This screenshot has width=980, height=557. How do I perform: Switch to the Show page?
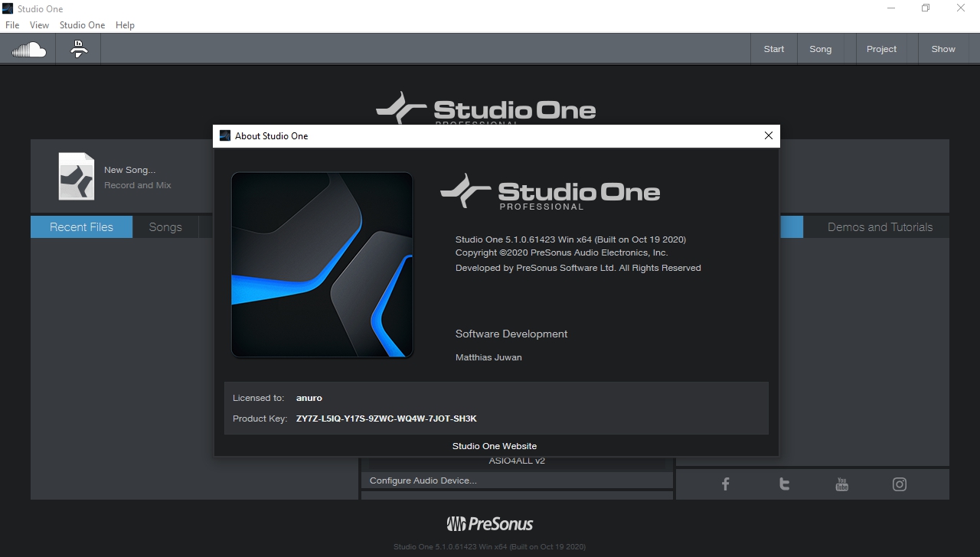tap(943, 49)
